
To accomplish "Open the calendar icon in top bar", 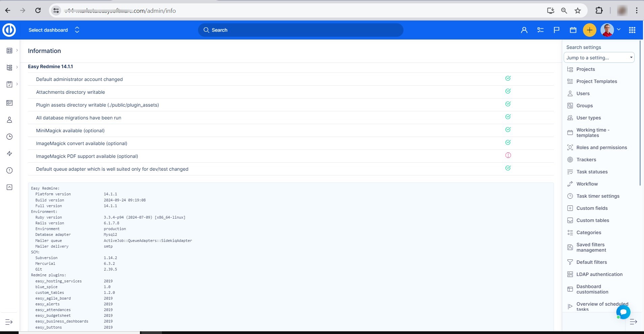I will click(573, 30).
